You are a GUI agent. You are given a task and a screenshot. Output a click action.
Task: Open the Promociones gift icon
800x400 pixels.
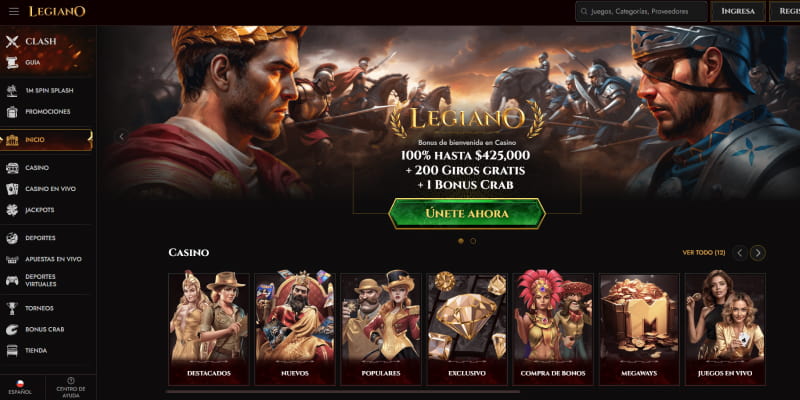[x=12, y=112]
